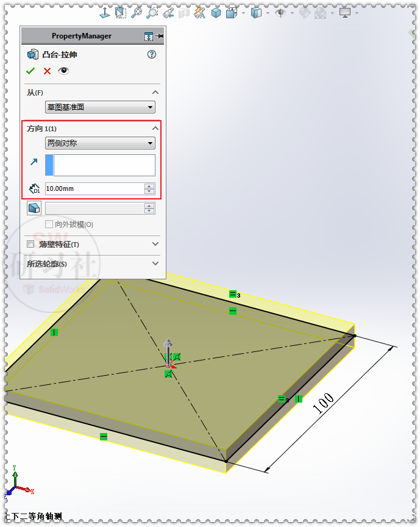Image resolution: width=420 pixels, height=527 pixels.
Task: Click the Hide/Show Items eye icon
Action: tap(280, 13)
